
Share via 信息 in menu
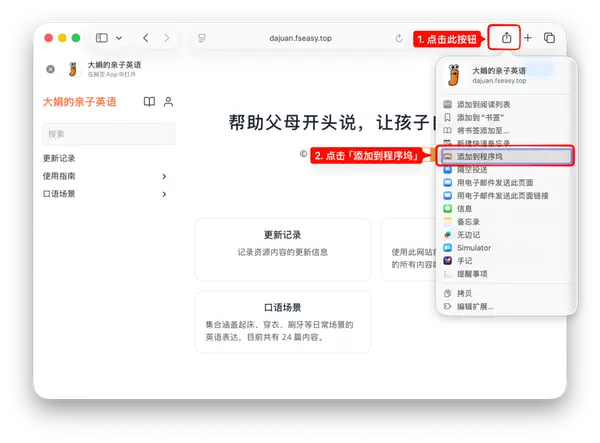click(x=506, y=208)
